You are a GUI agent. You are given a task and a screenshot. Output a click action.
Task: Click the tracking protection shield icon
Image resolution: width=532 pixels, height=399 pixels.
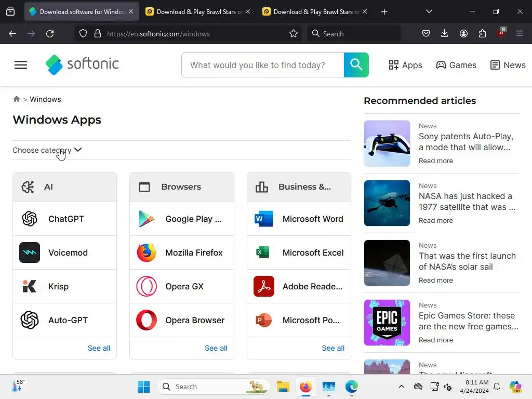tap(83, 34)
